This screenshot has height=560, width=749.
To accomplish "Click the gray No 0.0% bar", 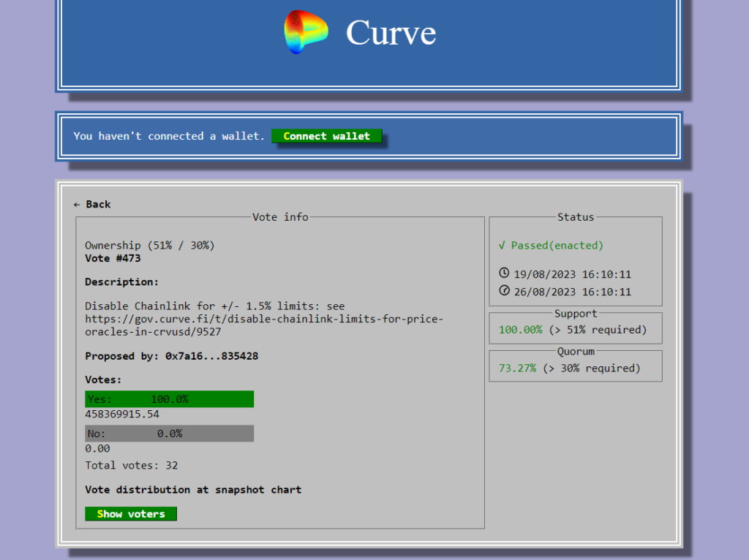I will [x=169, y=434].
